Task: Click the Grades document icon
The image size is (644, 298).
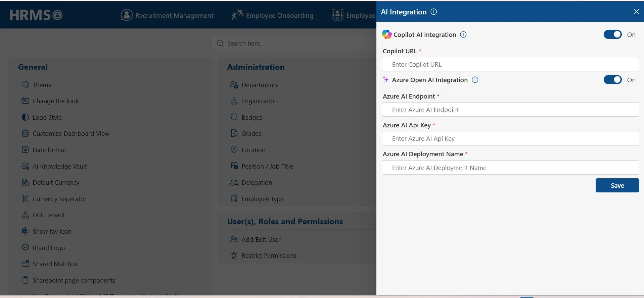Action: (234, 133)
